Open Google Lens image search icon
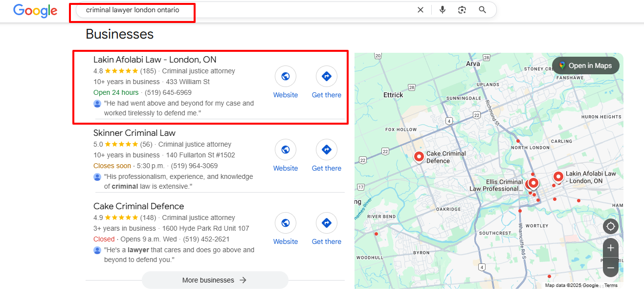Image resolution: width=644 pixels, height=305 pixels. pos(462,10)
